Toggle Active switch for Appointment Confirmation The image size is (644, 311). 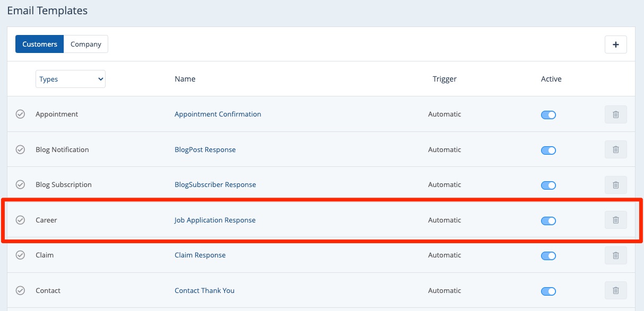pyautogui.click(x=548, y=115)
